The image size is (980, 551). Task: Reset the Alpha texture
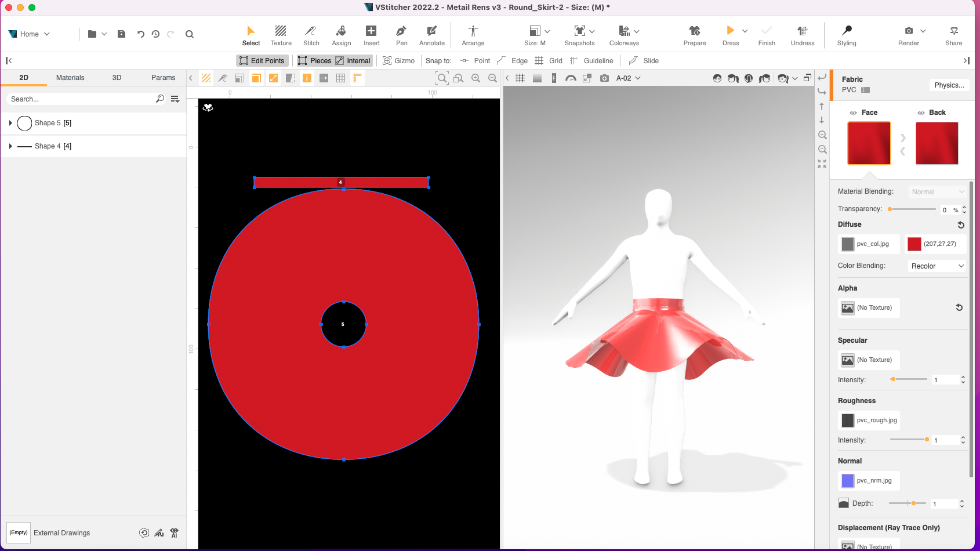point(960,307)
